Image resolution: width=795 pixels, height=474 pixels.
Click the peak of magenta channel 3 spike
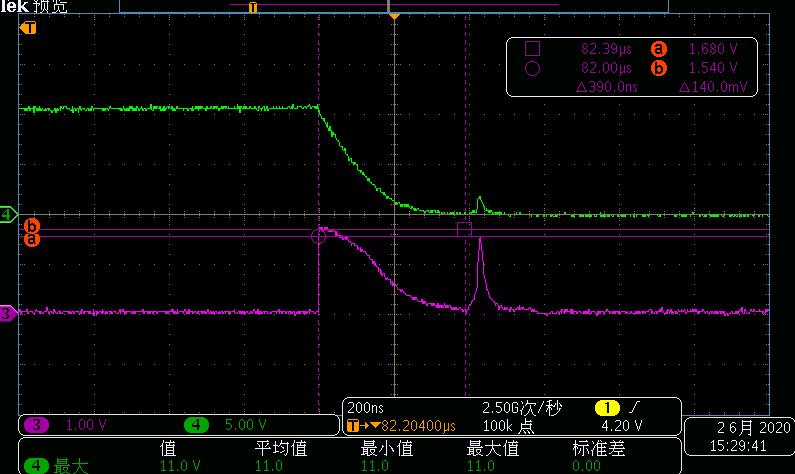tap(480, 240)
